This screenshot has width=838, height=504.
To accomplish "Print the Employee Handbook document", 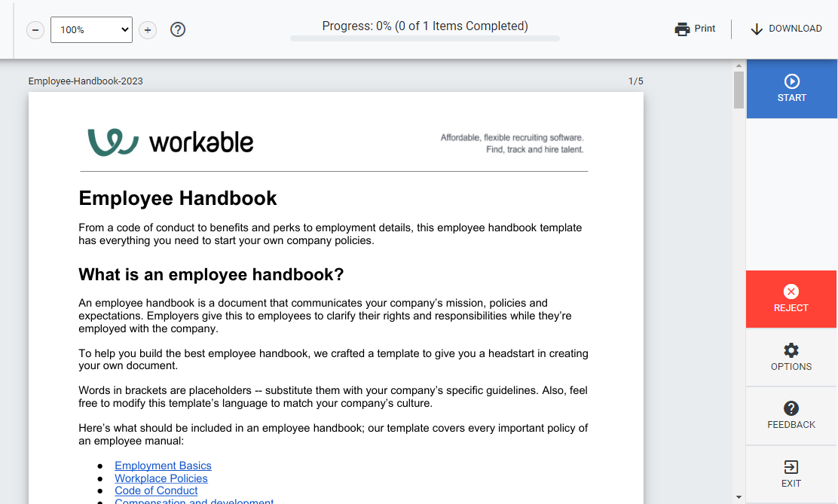I will [694, 28].
